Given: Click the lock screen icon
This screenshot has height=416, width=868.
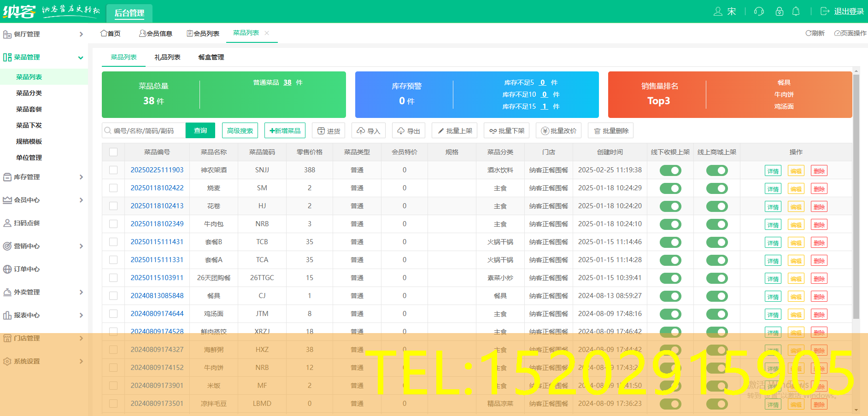Looking at the screenshot, I should 779,12.
